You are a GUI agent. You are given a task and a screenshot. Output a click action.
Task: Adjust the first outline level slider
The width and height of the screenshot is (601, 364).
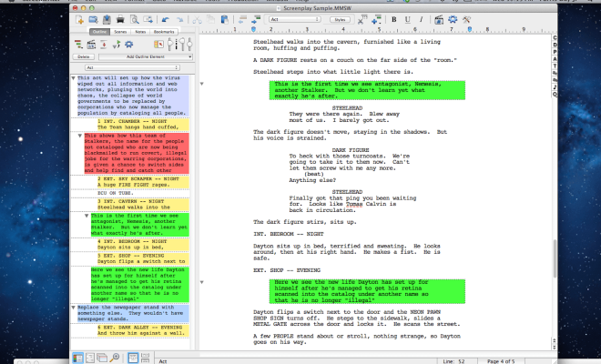click(x=170, y=45)
